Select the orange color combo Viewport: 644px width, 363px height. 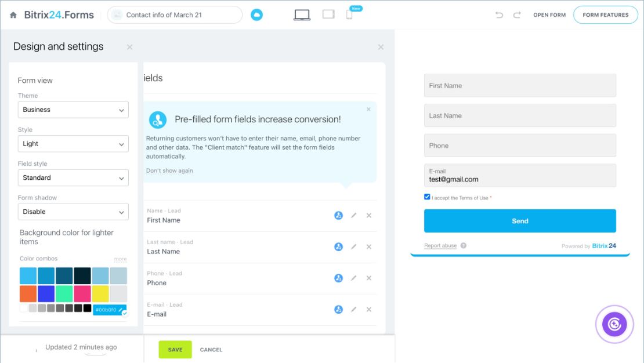tap(28, 294)
